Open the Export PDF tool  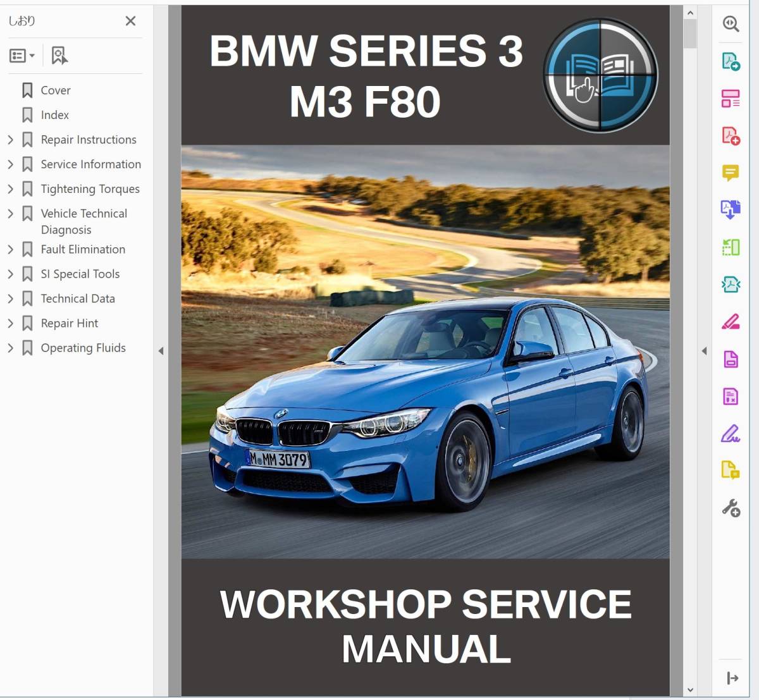[731, 61]
